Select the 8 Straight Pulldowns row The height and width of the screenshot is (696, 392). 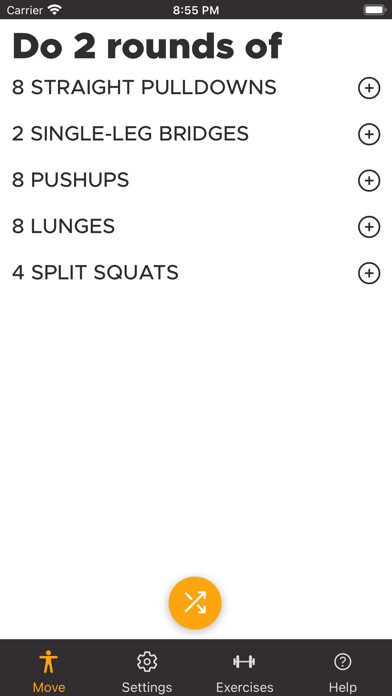point(196,88)
